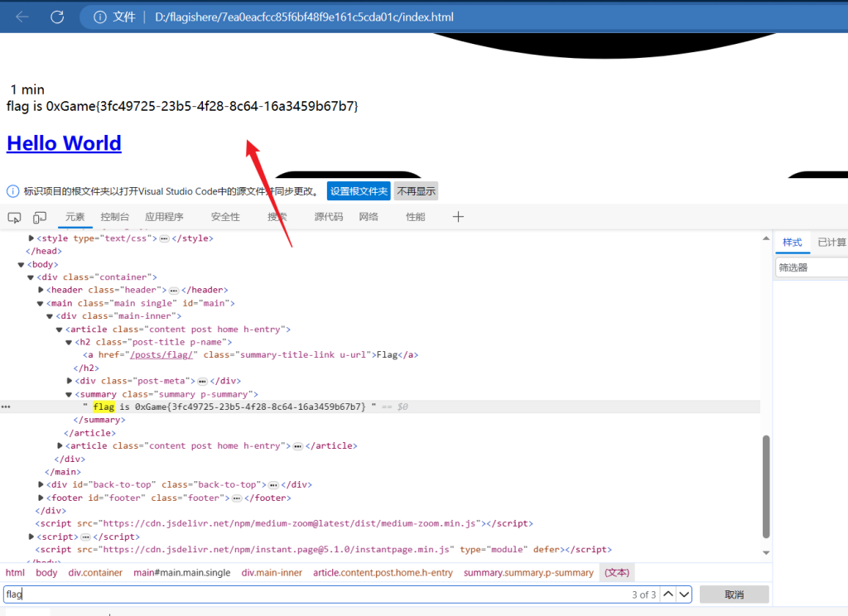
Task: Open the 源代码 tab
Action: coord(329,217)
